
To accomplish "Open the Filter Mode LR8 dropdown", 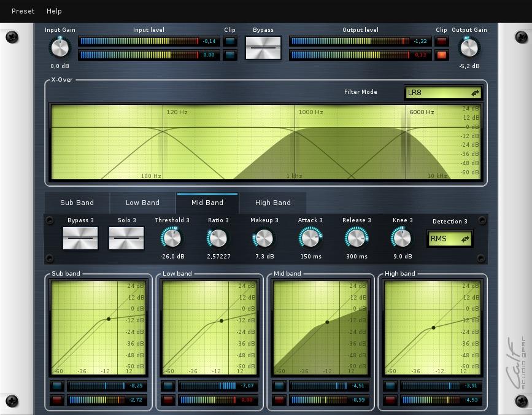I will (x=443, y=93).
